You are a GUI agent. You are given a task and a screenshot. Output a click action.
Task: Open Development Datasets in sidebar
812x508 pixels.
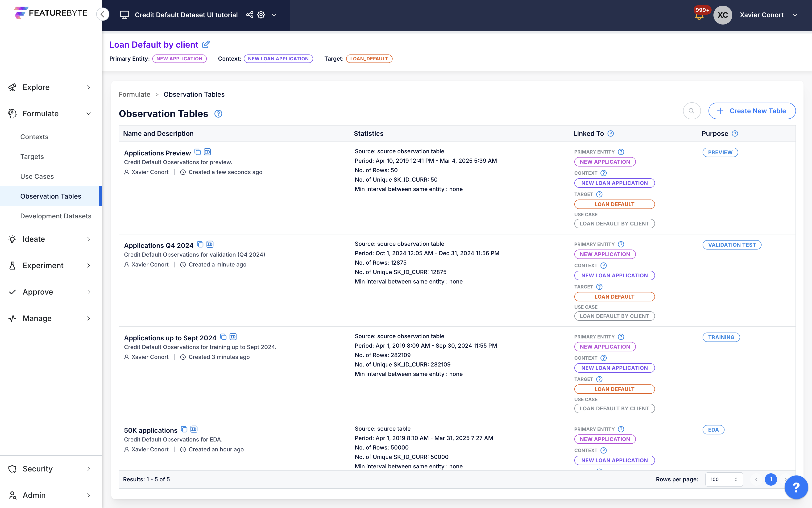coord(56,216)
